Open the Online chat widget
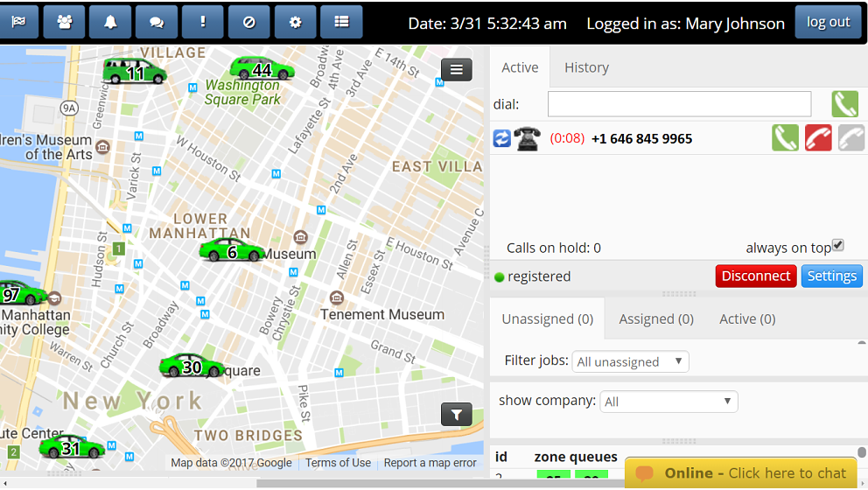The height and width of the screenshot is (490, 868). click(740, 473)
